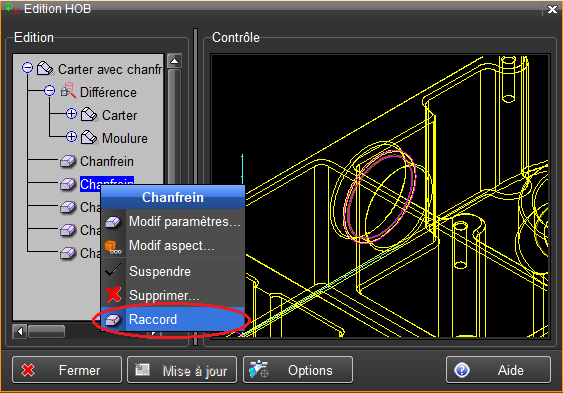Screen dimensions: 563x393
Task: Click the Carter solid icon in tree
Action: pyautogui.click(x=89, y=115)
